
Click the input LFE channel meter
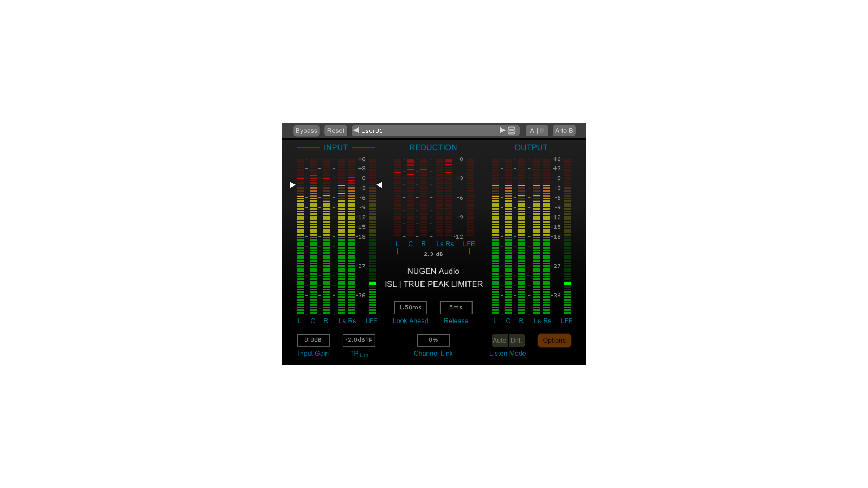372,236
